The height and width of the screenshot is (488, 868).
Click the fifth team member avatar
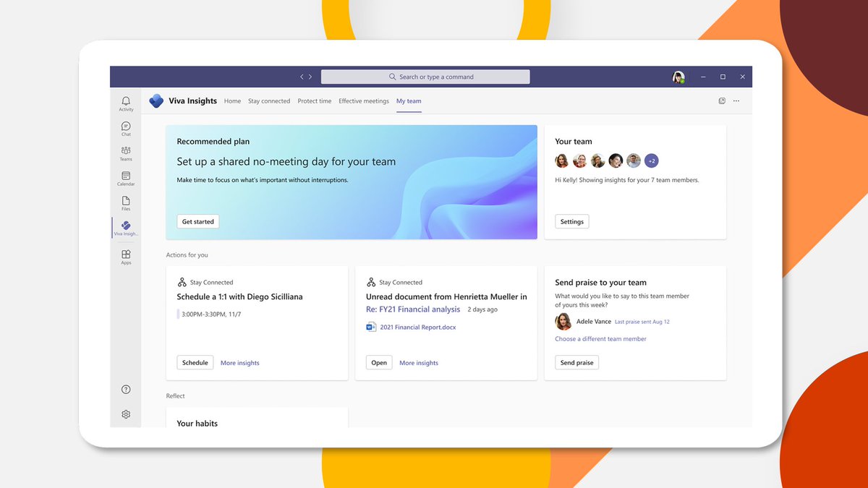tap(634, 160)
